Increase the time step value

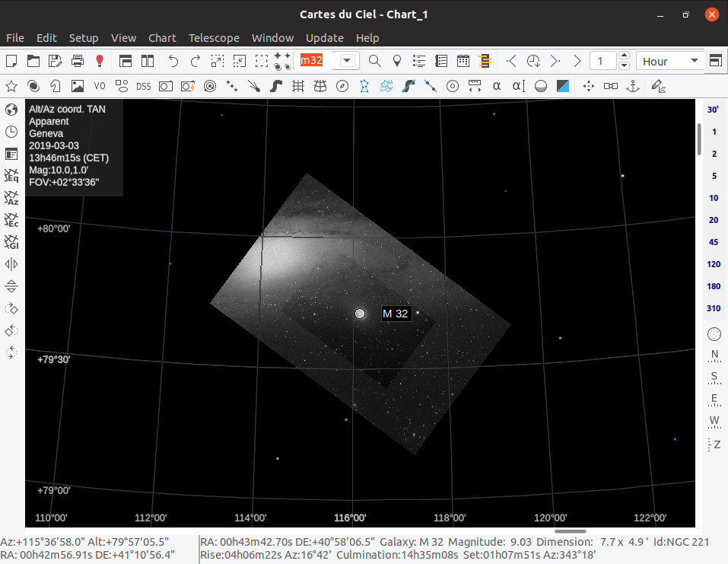(x=625, y=56)
